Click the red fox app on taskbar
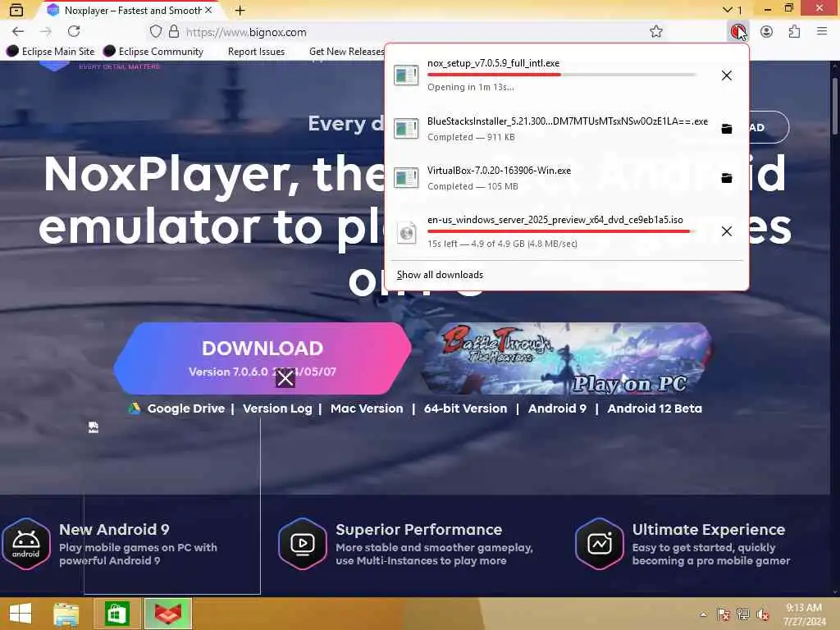The height and width of the screenshot is (630, 840). (167, 614)
